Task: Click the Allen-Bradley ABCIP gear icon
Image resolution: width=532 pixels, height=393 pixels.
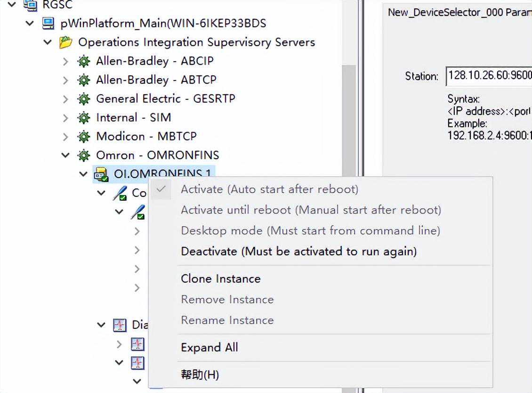Action: [84, 61]
